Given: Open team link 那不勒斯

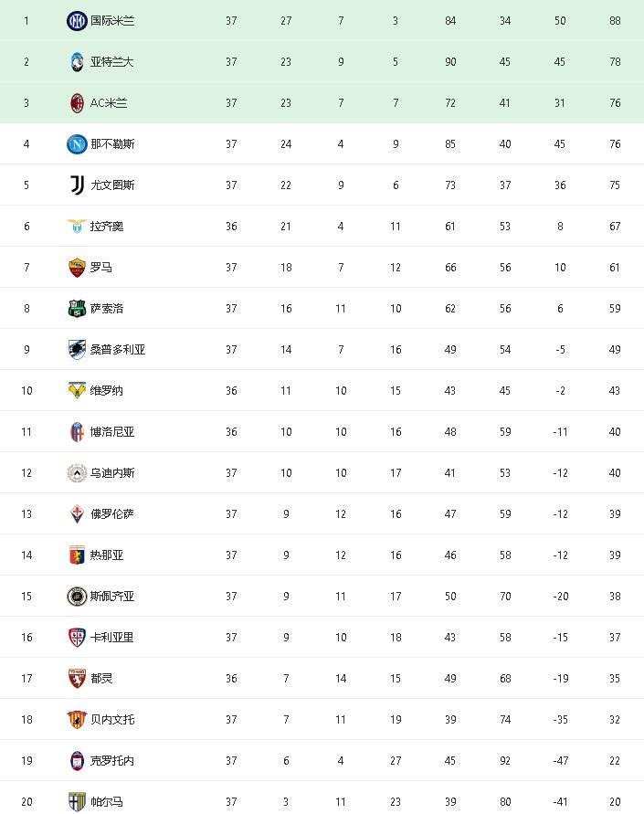Looking at the screenshot, I should pyautogui.click(x=112, y=143).
